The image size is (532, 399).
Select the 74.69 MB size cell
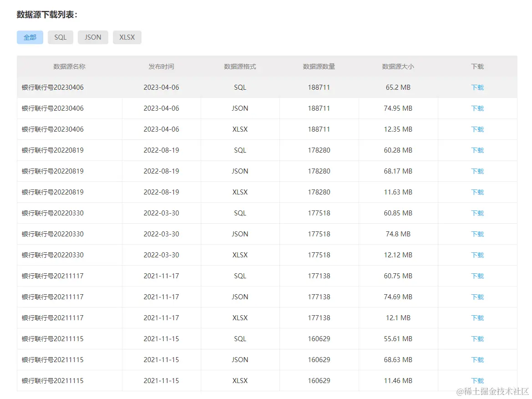pyautogui.click(x=398, y=297)
